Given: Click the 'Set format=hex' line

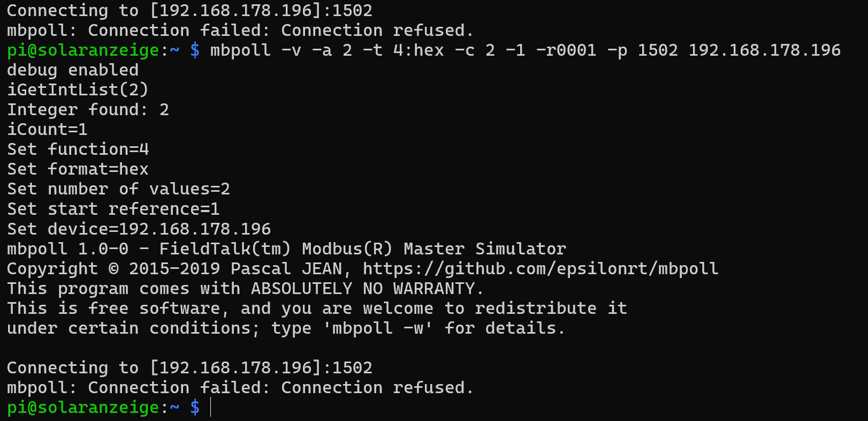Looking at the screenshot, I should (x=78, y=169).
